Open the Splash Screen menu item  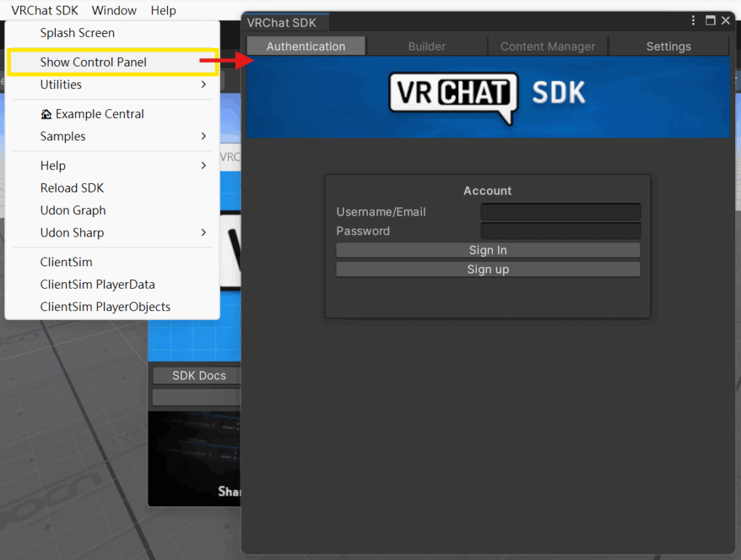(77, 33)
